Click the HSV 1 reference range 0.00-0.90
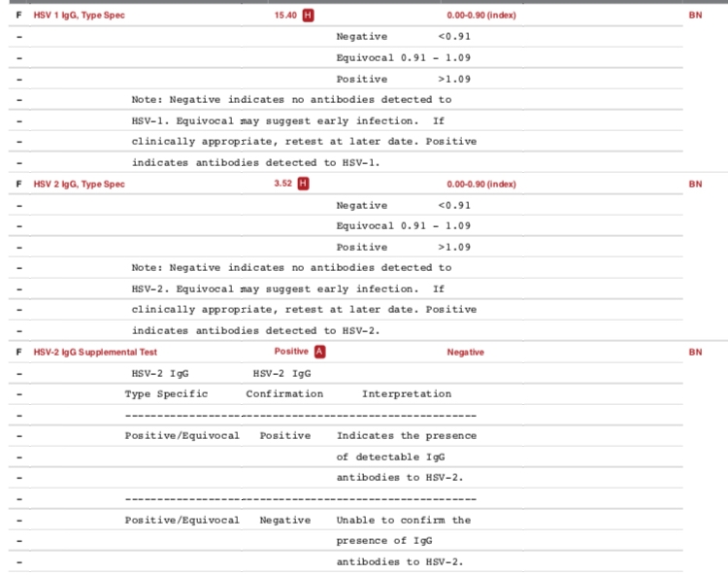Image resolution: width=728 pixels, height=575 pixels. tap(481, 16)
